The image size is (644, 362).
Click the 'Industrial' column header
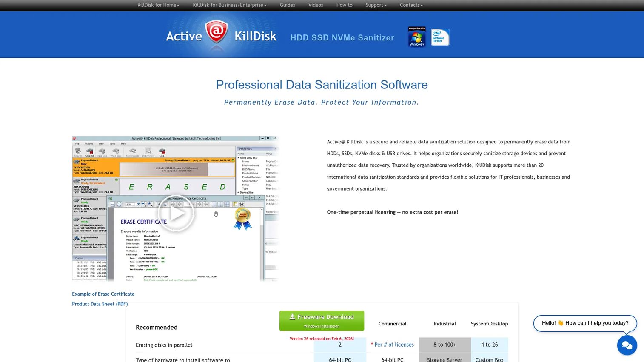[x=445, y=324]
